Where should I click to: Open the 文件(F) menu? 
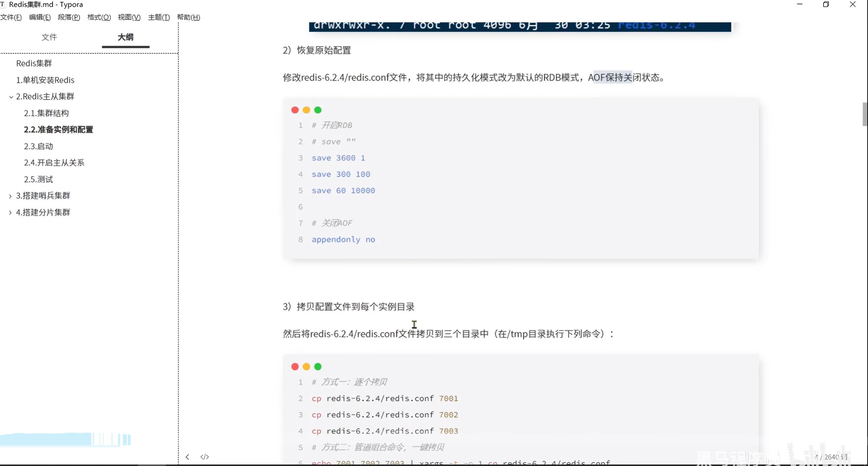(11, 17)
